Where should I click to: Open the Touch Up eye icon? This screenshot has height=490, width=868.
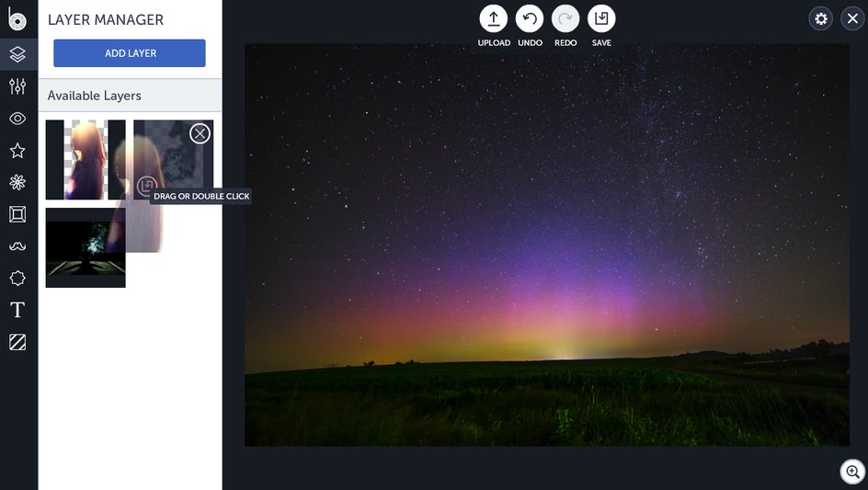coord(17,119)
